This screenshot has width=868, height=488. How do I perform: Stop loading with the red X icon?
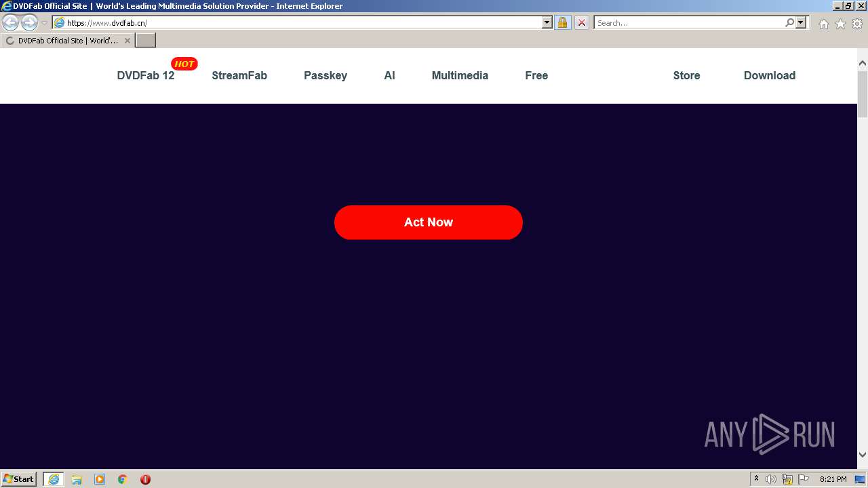(x=582, y=22)
